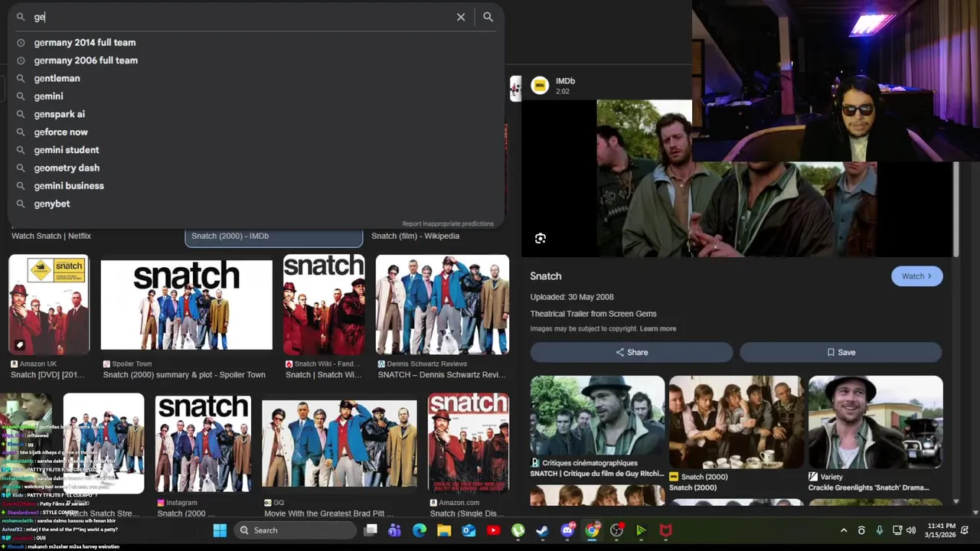
Task: Clear the search box with the X icon
Action: coord(461,17)
